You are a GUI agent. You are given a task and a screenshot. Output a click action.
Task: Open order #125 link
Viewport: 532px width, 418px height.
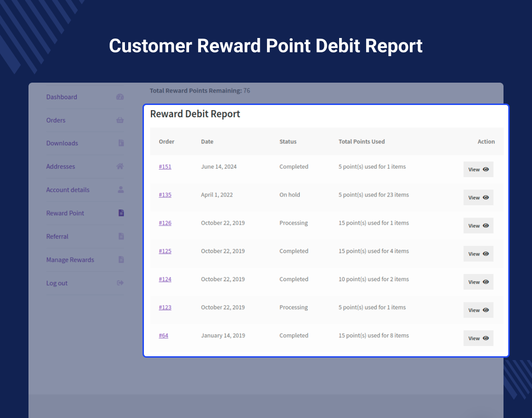click(165, 251)
